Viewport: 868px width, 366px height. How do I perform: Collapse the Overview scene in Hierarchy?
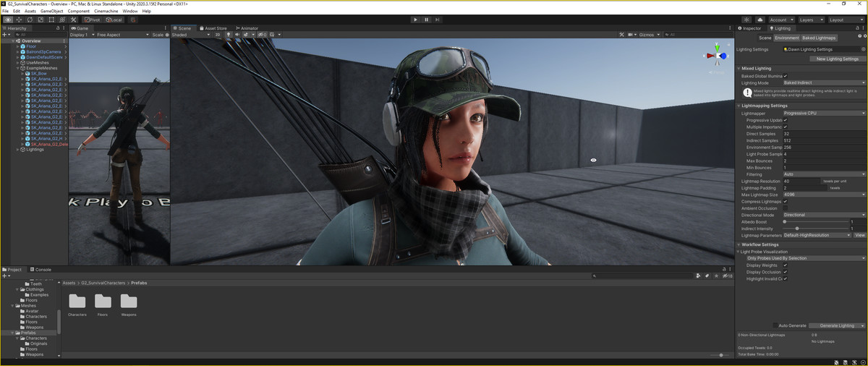[14, 41]
